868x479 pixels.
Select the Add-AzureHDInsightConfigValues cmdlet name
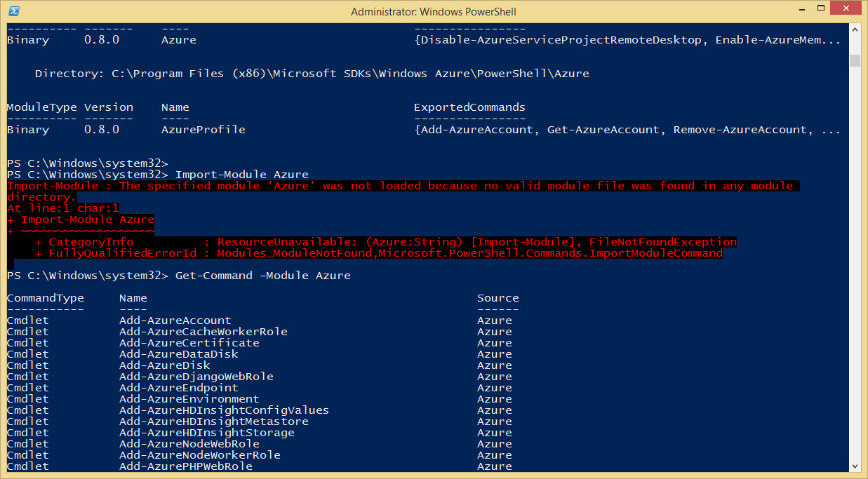[x=225, y=410]
